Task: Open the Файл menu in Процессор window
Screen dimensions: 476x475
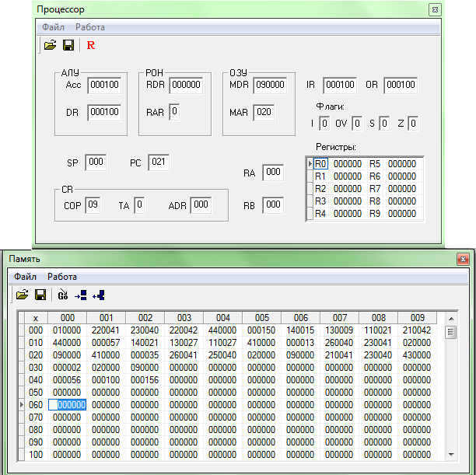Action: [53, 26]
